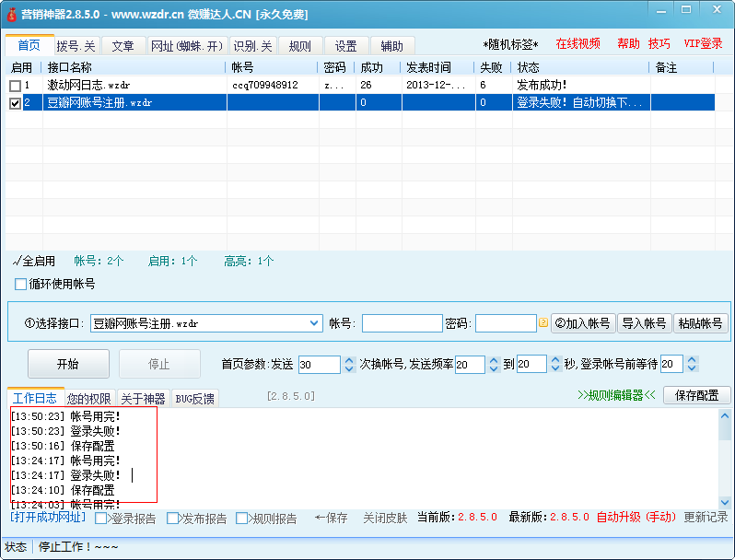Click ✓全启用 to enable all accounts

34,261
